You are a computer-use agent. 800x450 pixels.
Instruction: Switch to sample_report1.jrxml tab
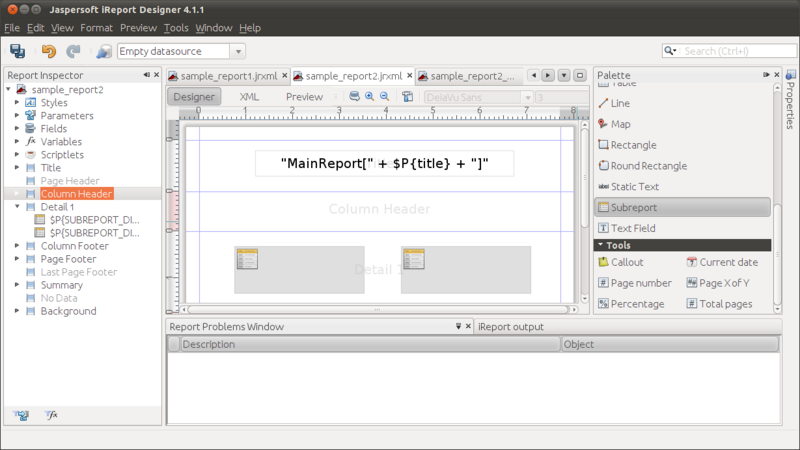click(229, 76)
